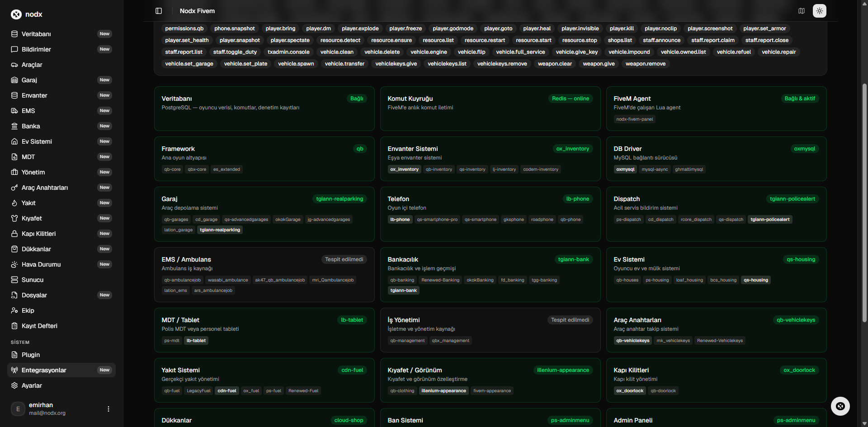Choose qb-doorlock chip in Kapı Kilitleri card
This screenshot has width=868, height=427.
(x=663, y=391)
